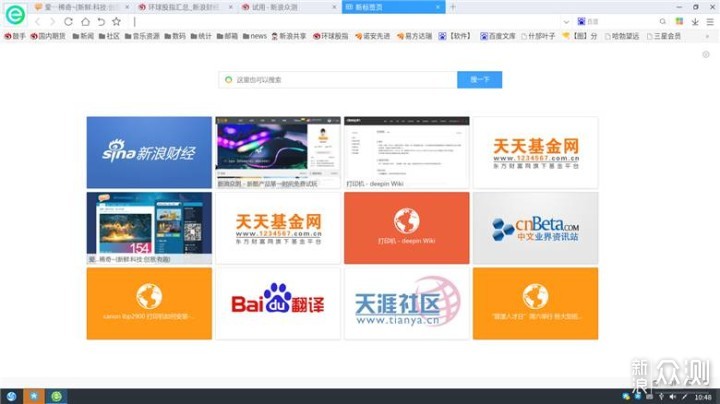720x404 pixels.
Task: Open the 三星会员 bookmark
Action: tap(664, 36)
